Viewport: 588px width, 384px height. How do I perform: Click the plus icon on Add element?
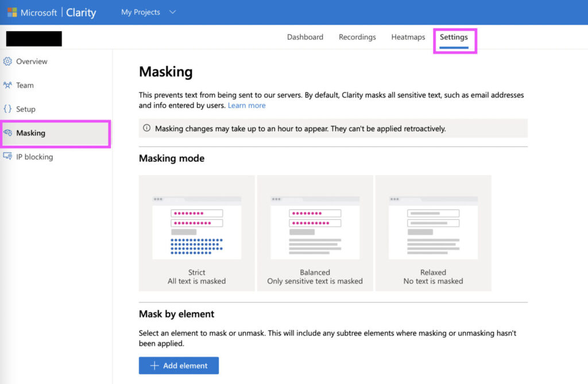click(x=154, y=366)
